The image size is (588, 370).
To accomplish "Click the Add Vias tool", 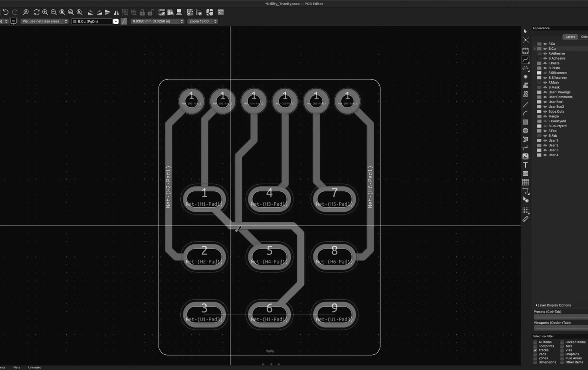I will [x=525, y=77].
